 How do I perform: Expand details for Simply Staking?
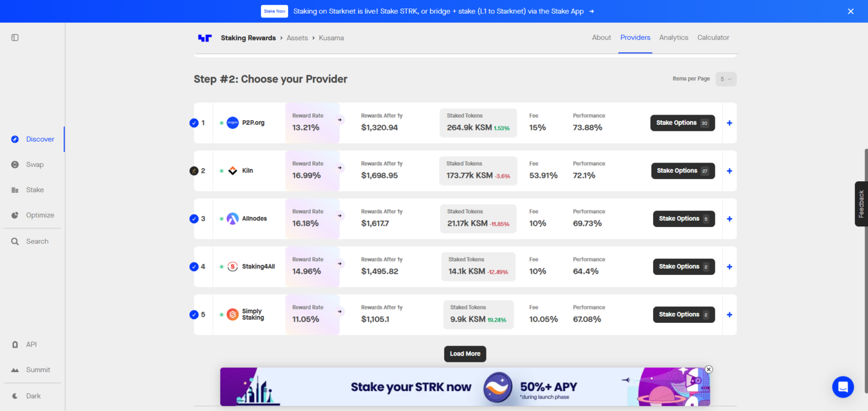729,314
